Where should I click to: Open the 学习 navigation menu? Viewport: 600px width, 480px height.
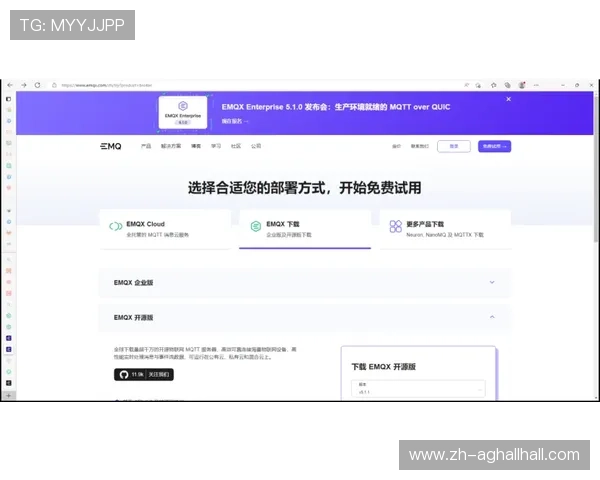pyautogui.click(x=216, y=146)
